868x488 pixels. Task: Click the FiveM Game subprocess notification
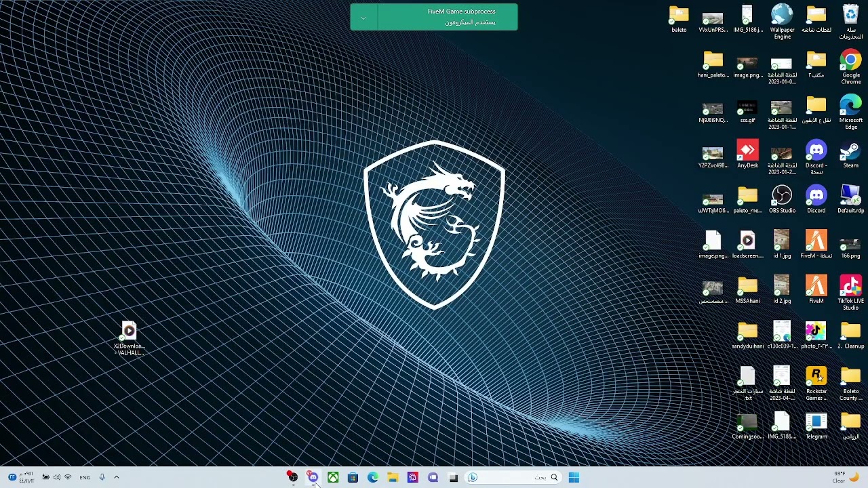[x=434, y=17]
